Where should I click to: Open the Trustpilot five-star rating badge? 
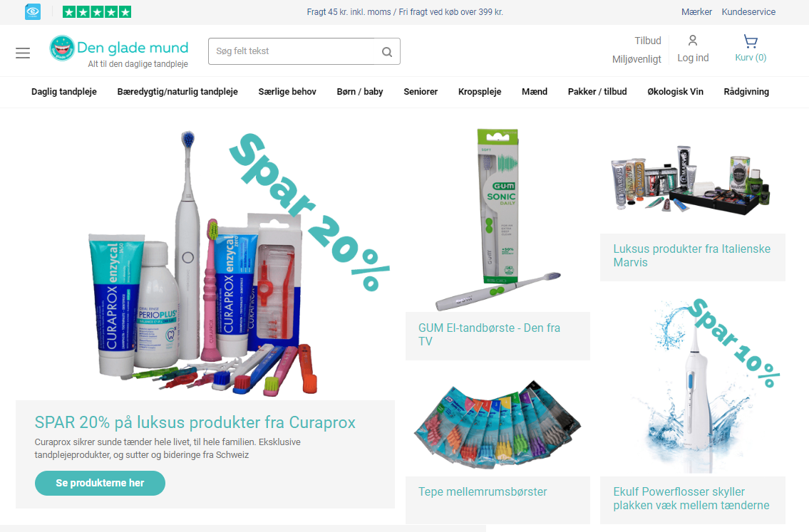(97, 12)
